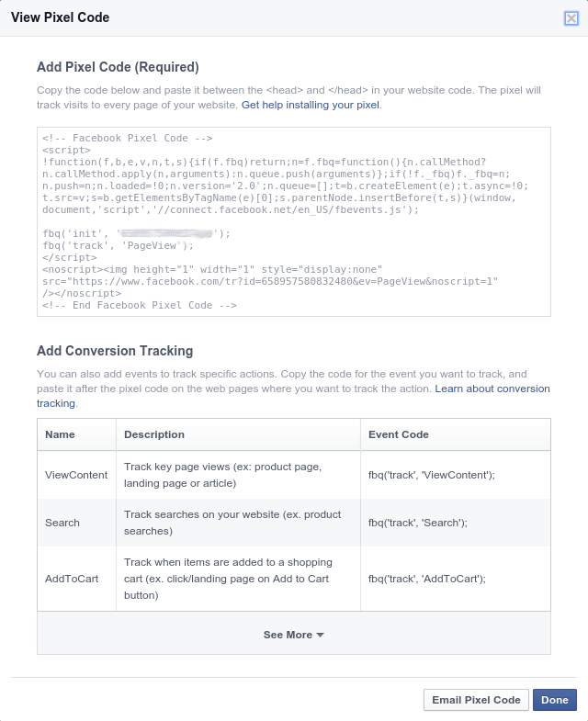This screenshot has width=588, height=721.
Task: Click the Done button
Action: point(554,700)
